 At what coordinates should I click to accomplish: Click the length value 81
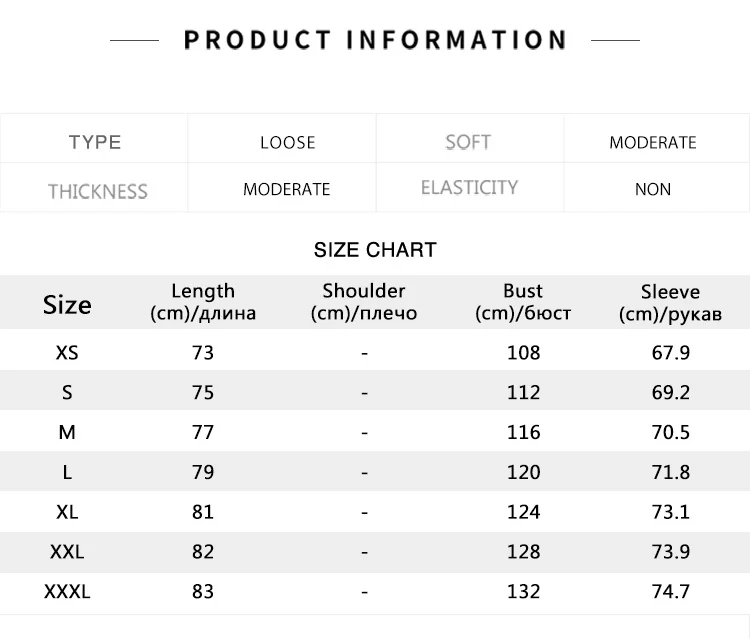click(203, 512)
